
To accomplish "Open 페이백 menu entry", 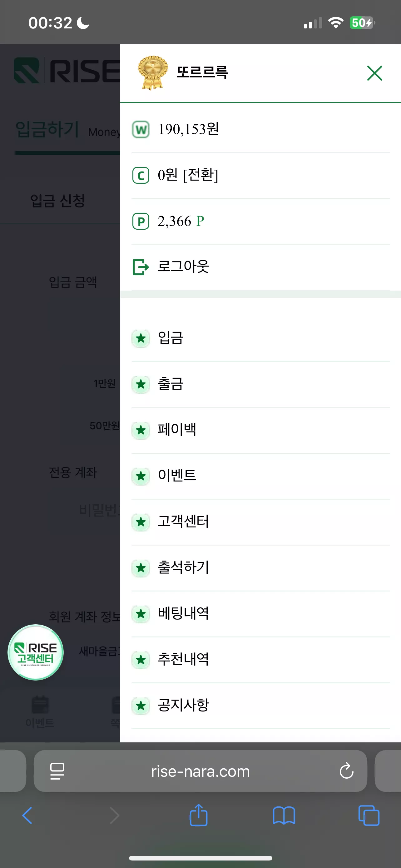I will pos(260,430).
